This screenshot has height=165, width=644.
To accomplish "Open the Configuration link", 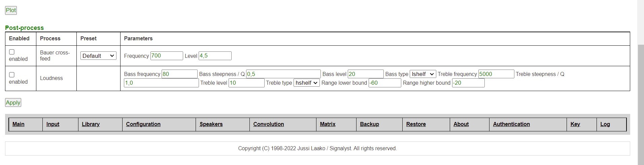I will coord(143,124).
